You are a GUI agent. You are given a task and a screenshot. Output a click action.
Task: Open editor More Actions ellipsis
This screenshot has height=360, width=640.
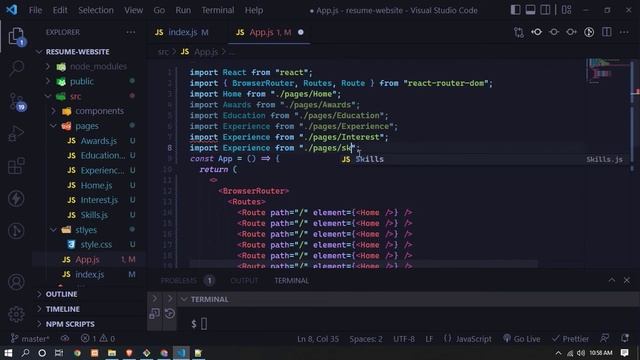click(624, 32)
